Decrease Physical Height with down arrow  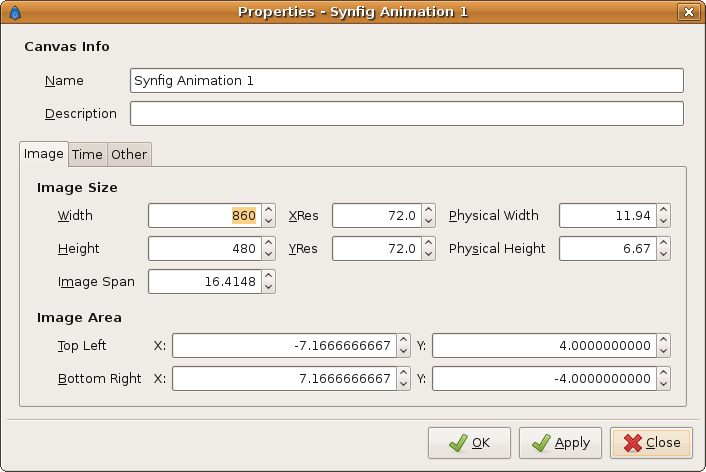[x=663, y=254]
